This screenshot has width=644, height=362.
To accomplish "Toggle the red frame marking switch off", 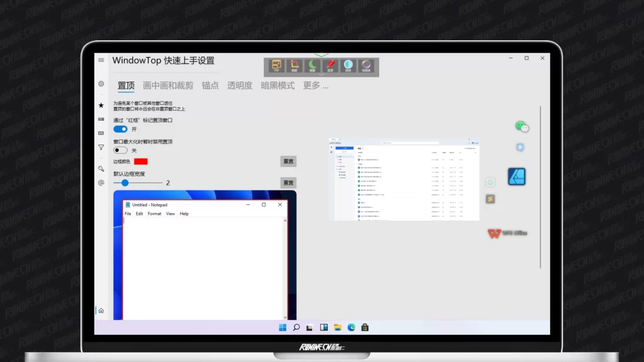I will point(120,129).
